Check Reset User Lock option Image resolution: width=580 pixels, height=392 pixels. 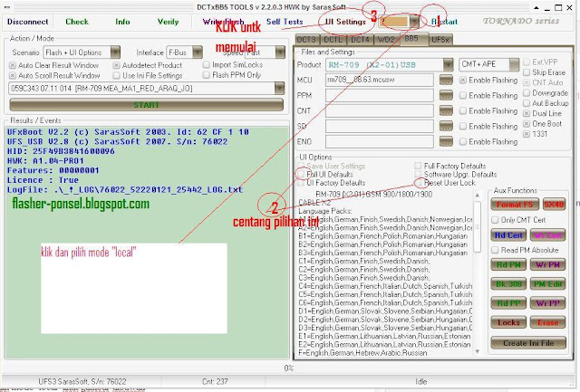tap(419, 183)
